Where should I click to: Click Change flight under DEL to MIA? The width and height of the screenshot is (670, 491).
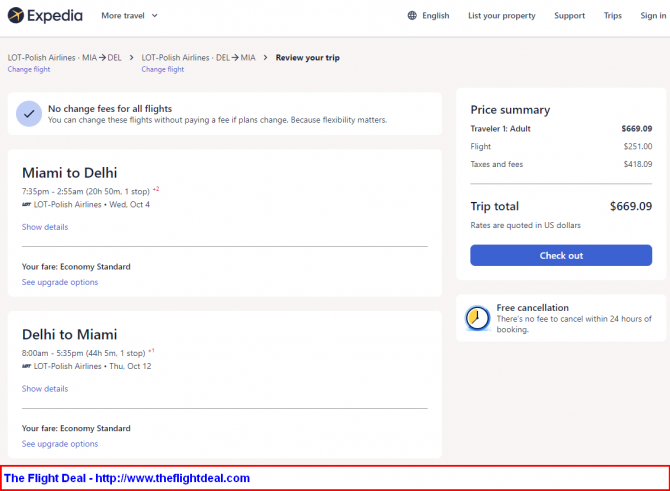[163, 69]
